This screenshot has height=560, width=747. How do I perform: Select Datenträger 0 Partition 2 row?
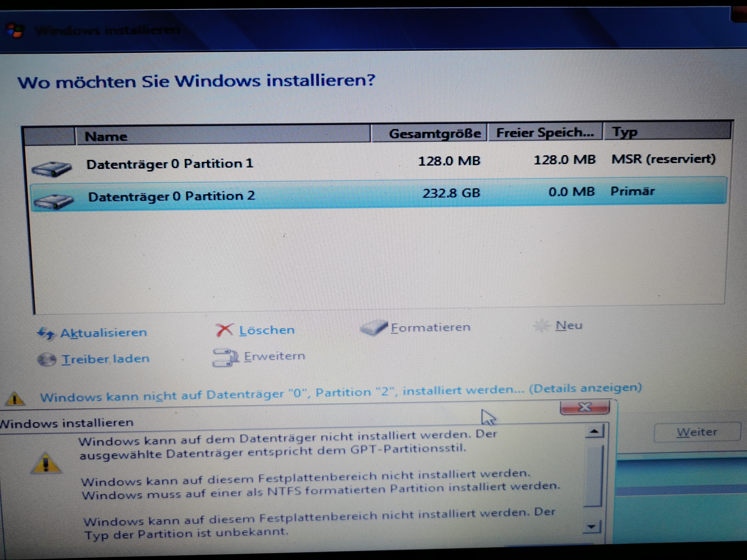click(x=171, y=196)
